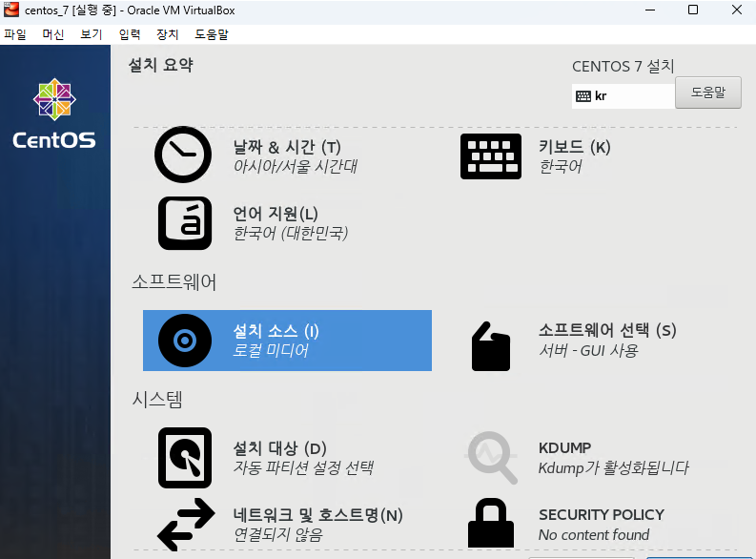Click the kr keyboard layout indicator
Image resolution: width=756 pixels, height=559 pixels.
tap(623, 96)
